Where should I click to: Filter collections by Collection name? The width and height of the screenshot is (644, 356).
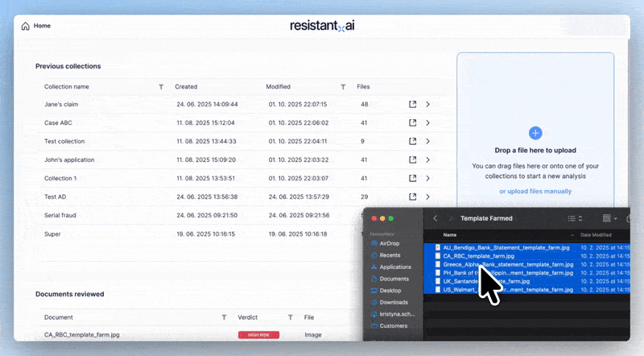pyautogui.click(x=161, y=87)
